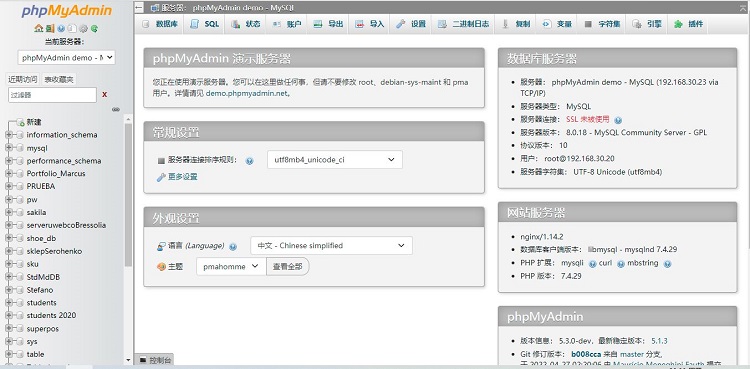Open help icon after mysqli extension
This screenshot has width=750, height=369.
592,264
